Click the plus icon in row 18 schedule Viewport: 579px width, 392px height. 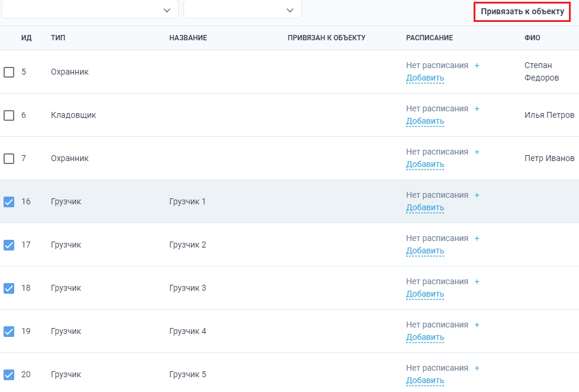point(477,281)
